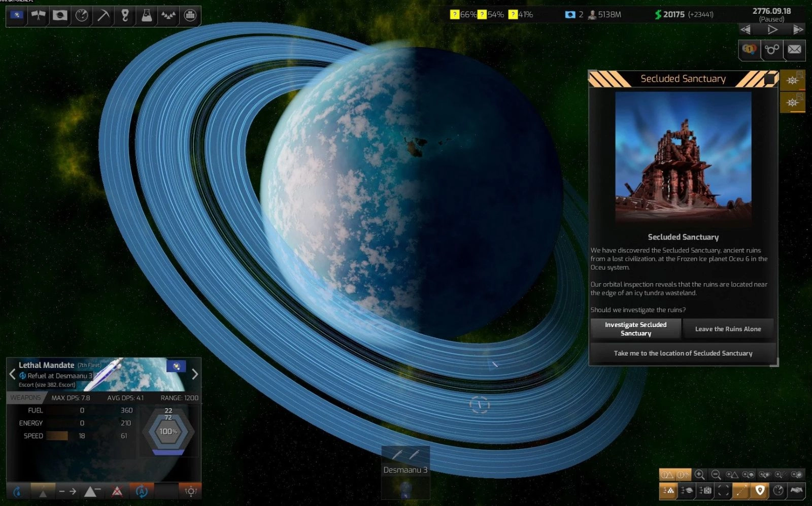Click the speed bar next to SPEED 18

57,435
